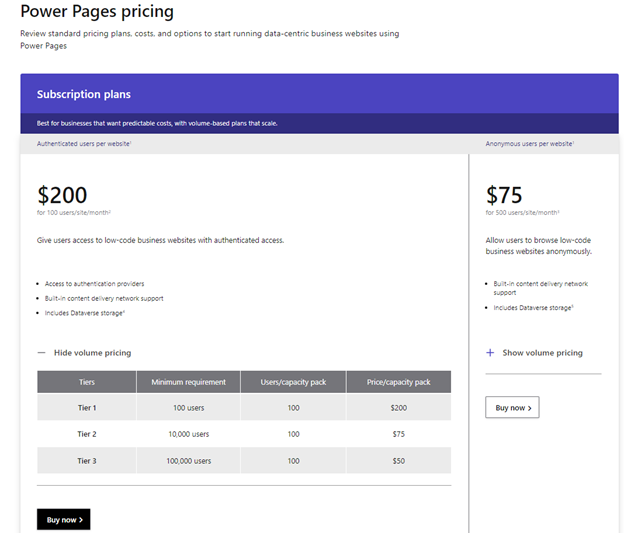624x533 pixels.
Task: Select the Users/capacity pack column header
Action: (x=293, y=382)
